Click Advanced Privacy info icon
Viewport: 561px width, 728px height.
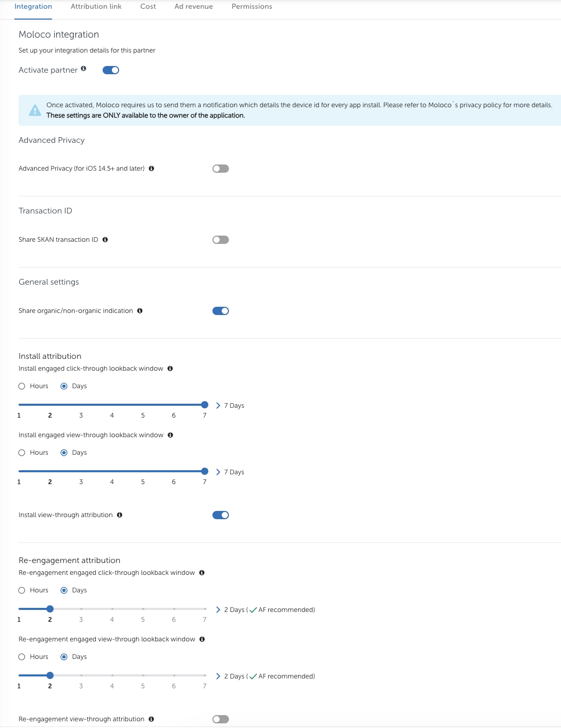click(152, 169)
